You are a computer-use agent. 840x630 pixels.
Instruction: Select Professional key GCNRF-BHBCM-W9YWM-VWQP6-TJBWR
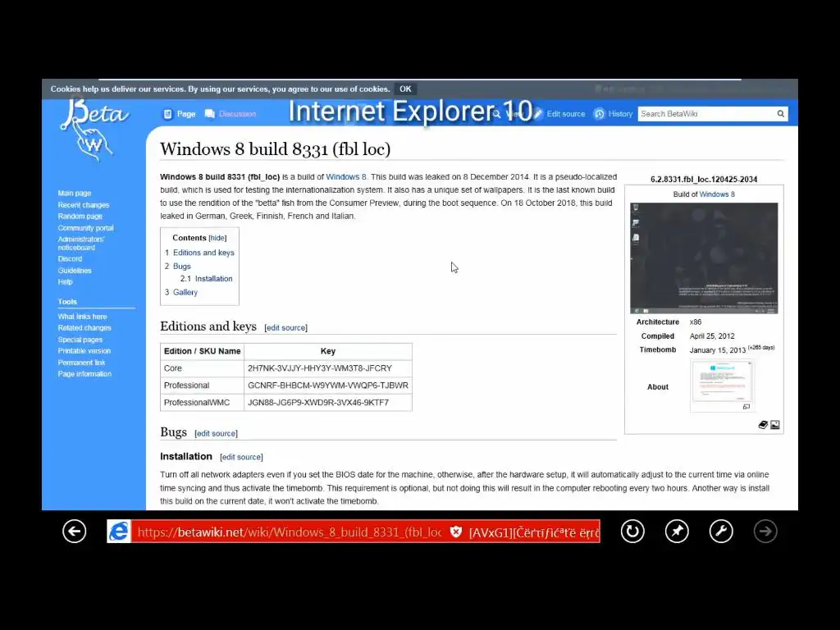click(328, 386)
